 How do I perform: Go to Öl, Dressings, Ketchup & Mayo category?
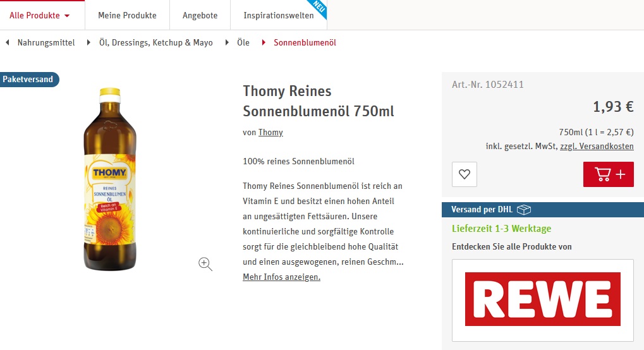155,42
